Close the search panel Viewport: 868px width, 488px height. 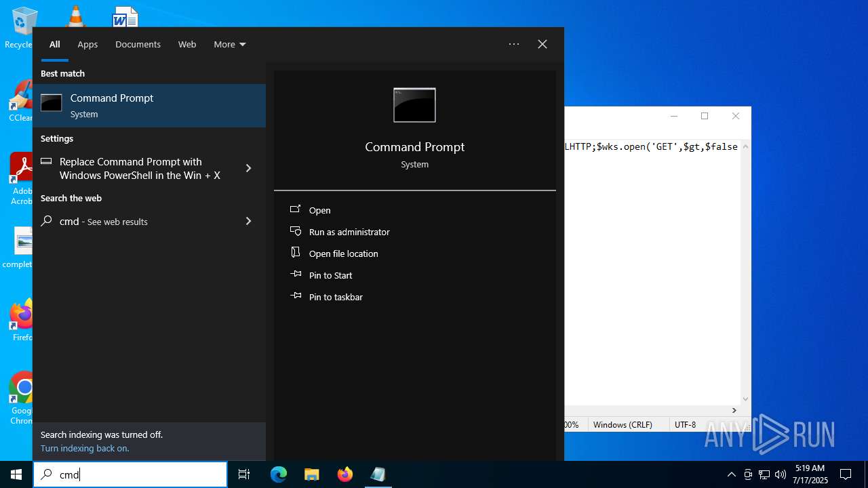(x=542, y=44)
